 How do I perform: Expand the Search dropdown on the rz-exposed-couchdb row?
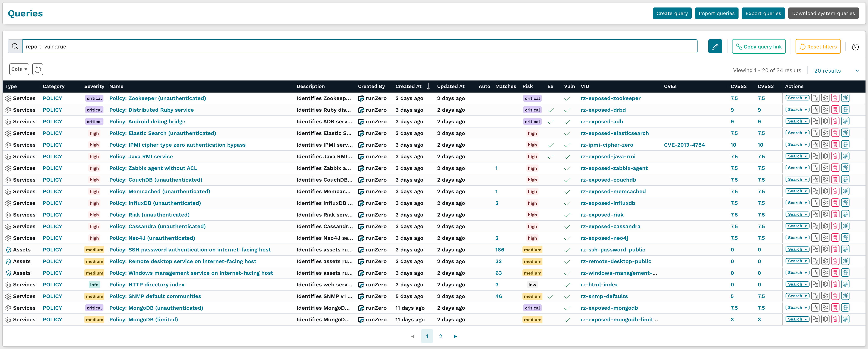point(797,179)
